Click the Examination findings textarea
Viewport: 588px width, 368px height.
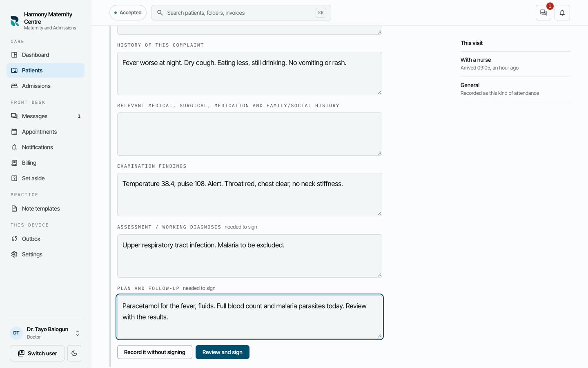(x=249, y=195)
